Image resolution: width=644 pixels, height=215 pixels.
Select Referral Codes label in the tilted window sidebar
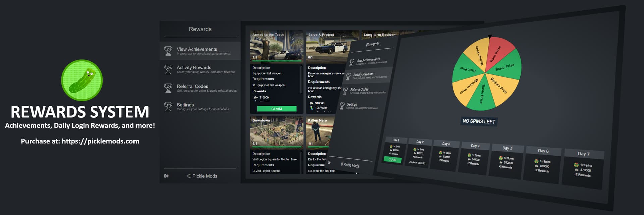pyautogui.click(x=359, y=90)
